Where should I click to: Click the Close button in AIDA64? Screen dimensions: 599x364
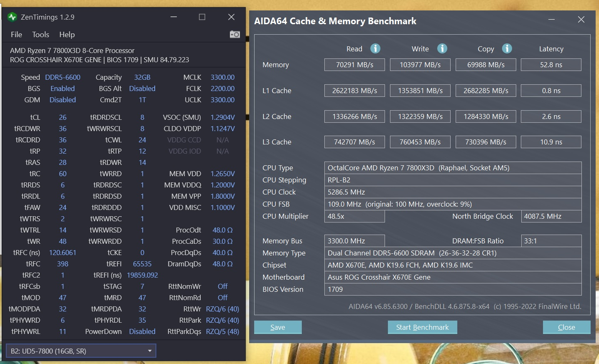coord(567,327)
